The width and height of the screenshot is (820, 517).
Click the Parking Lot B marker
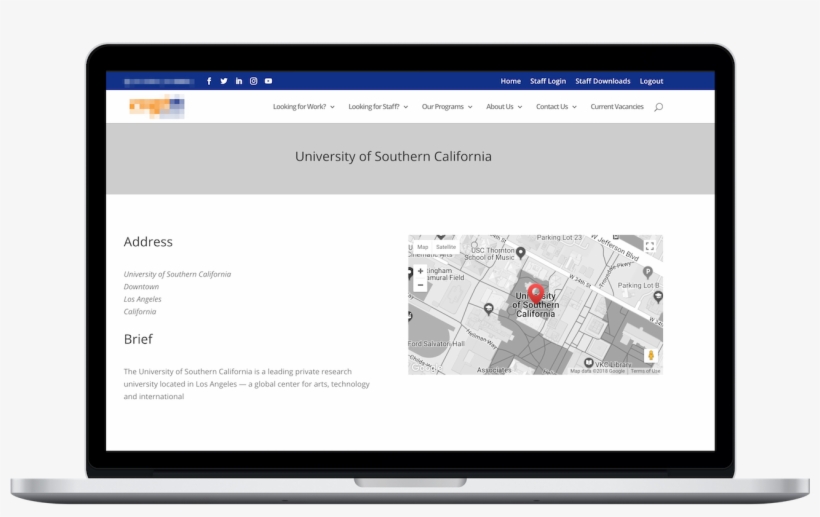tap(647, 272)
